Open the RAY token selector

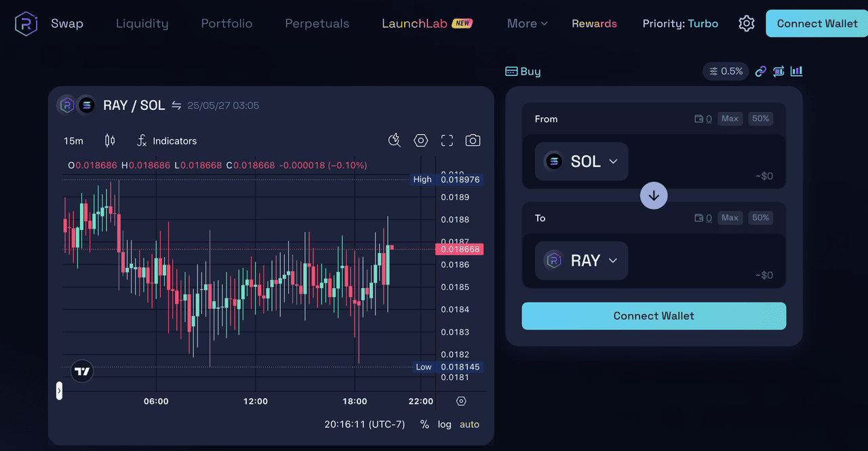[582, 260]
